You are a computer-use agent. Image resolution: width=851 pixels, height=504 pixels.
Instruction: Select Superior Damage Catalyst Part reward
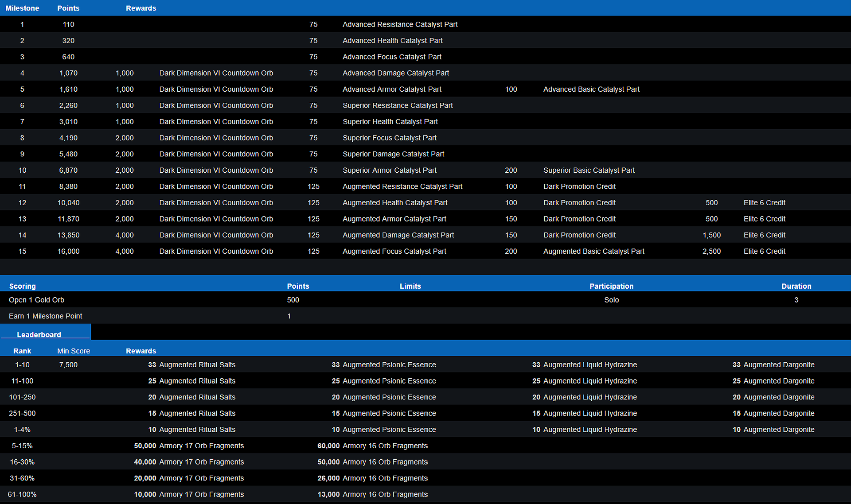pos(393,154)
